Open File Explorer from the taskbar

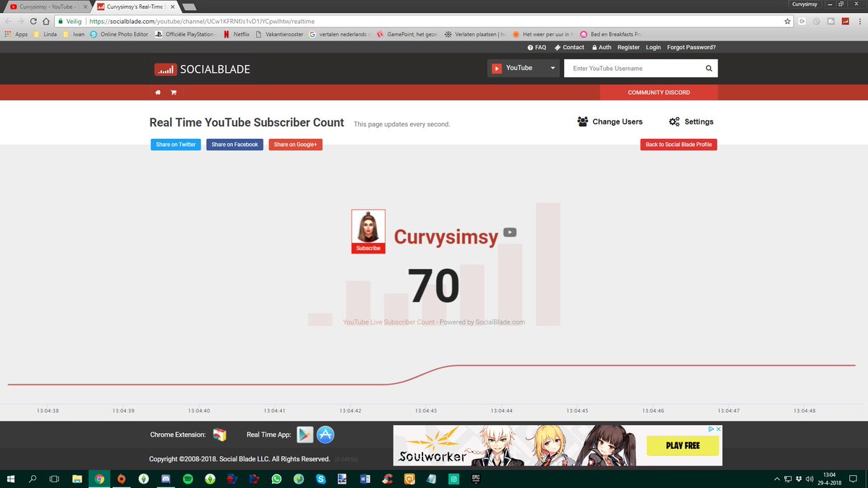pyautogui.click(x=77, y=479)
